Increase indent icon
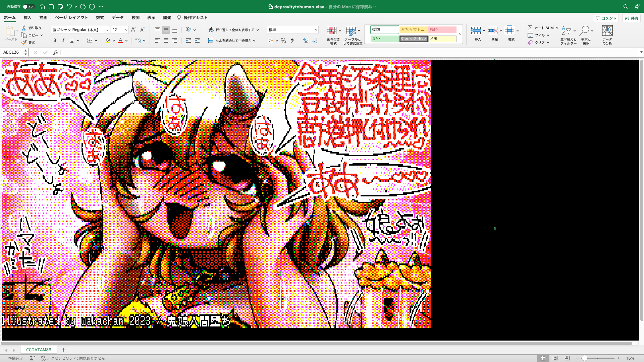Screen dimensions: 644x362 pos(197,41)
